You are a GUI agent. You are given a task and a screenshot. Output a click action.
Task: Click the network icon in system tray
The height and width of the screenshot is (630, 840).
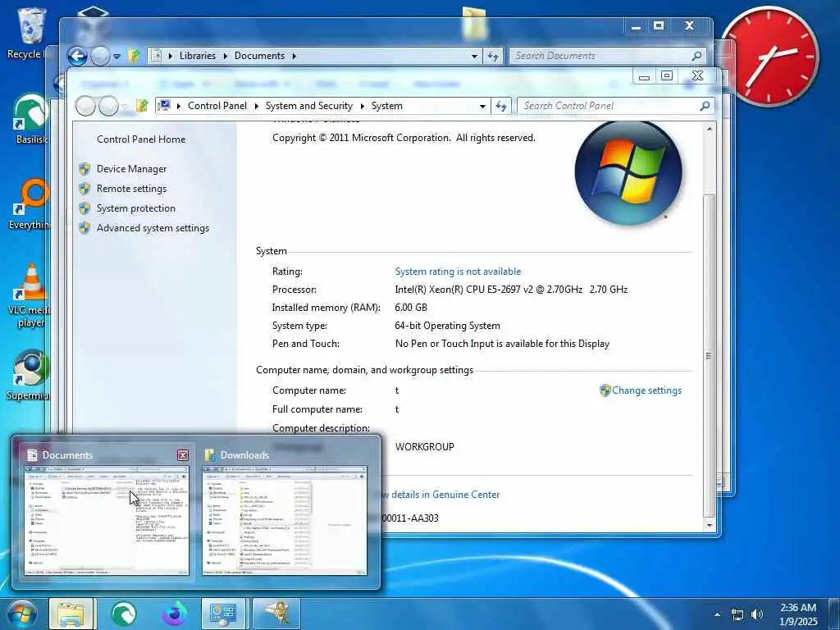point(737,615)
